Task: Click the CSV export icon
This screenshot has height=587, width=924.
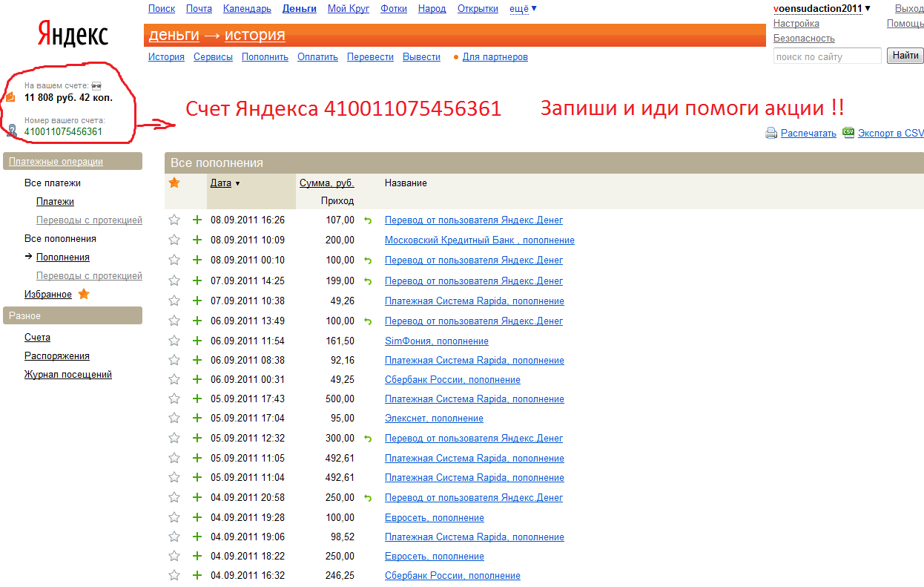Action: pyautogui.click(x=848, y=133)
